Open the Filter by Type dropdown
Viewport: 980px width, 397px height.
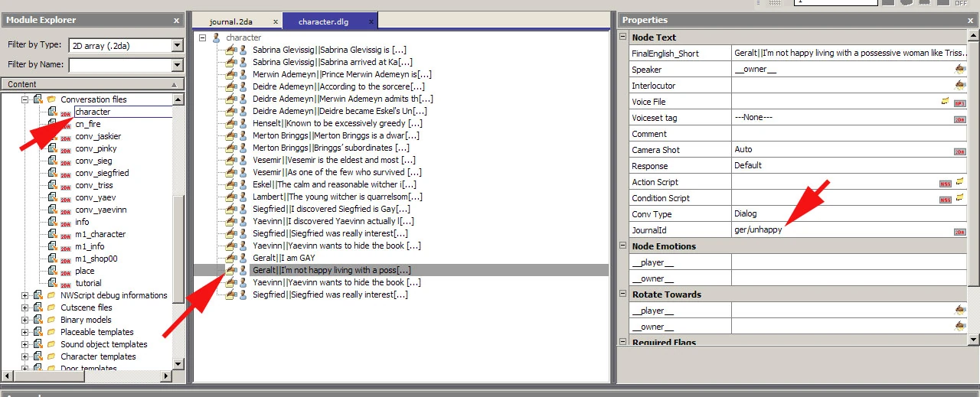tap(178, 45)
